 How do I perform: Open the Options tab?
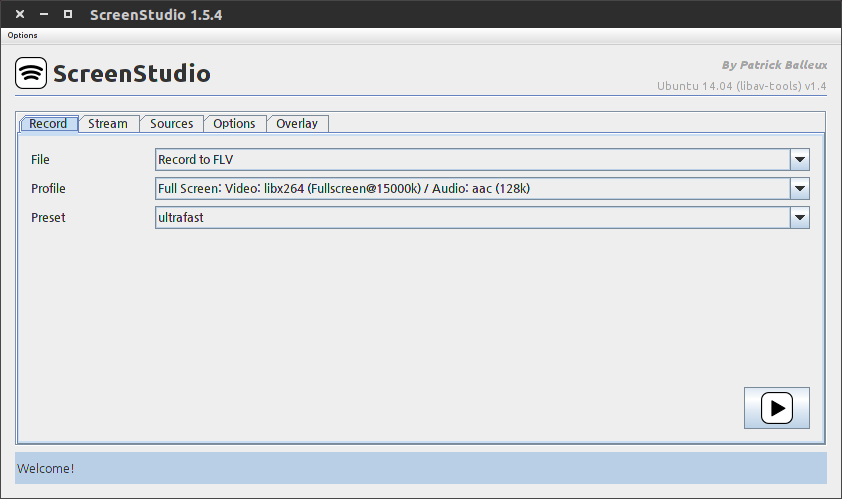[x=234, y=124]
